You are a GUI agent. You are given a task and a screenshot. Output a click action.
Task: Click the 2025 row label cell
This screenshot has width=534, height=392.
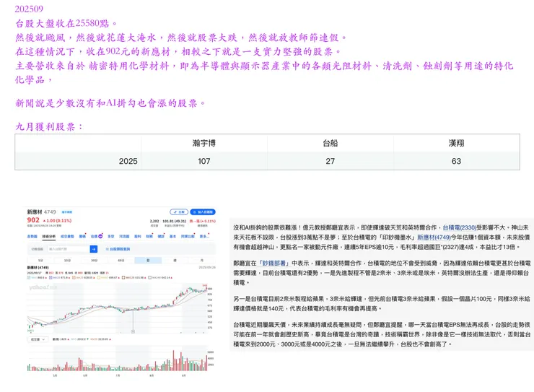pos(78,161)
